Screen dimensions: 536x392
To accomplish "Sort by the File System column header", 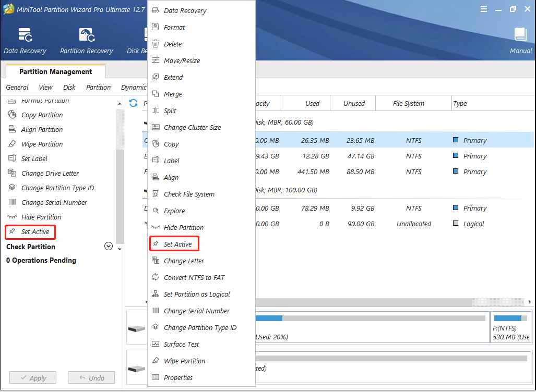I will pos(414,103).
